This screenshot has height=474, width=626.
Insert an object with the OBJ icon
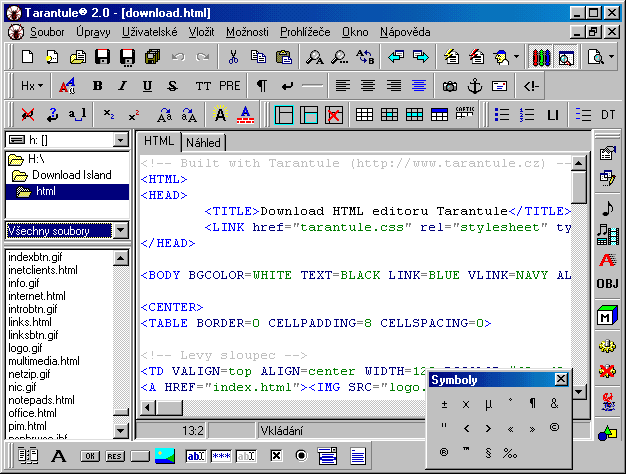click(x=607, y=284)
